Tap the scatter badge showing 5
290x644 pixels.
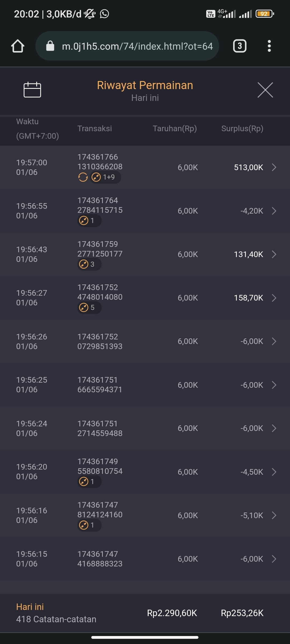pyautogui.click(x=89, y=308)
